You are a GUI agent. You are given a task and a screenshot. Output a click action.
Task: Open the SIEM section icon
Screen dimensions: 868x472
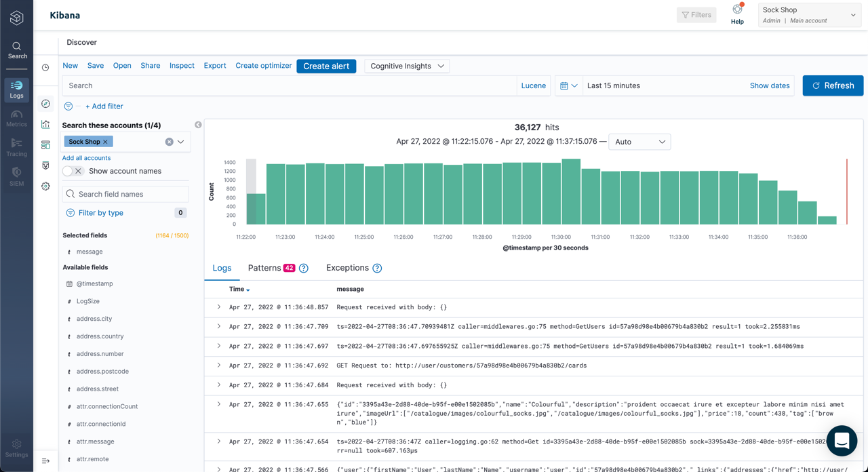point(17,177)
